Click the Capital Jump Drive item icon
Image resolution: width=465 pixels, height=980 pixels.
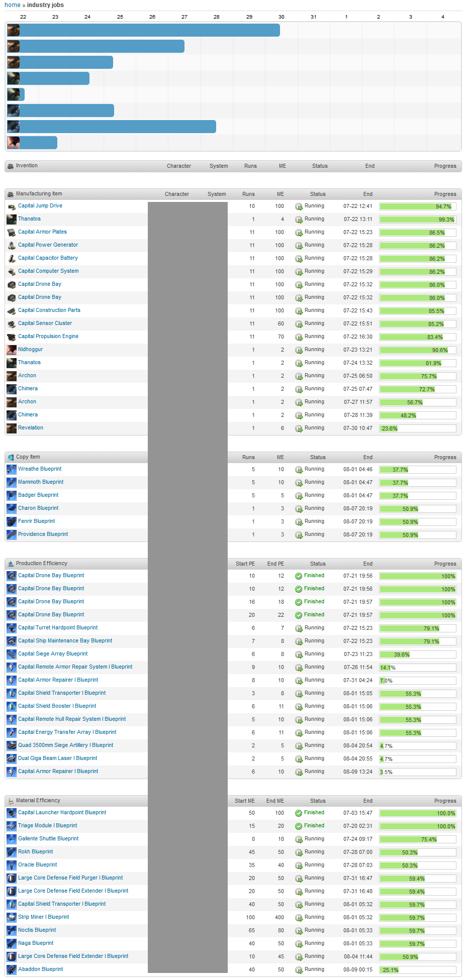pos(11,206)
